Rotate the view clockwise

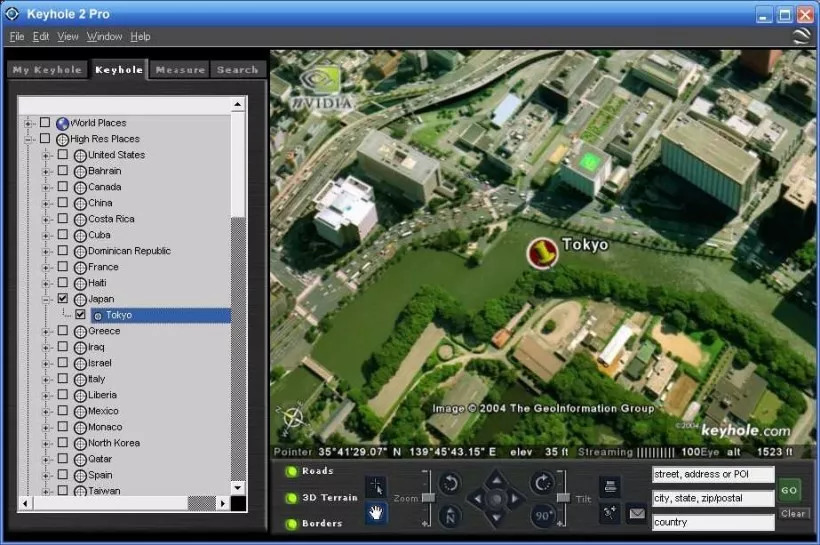pos(542,483)
